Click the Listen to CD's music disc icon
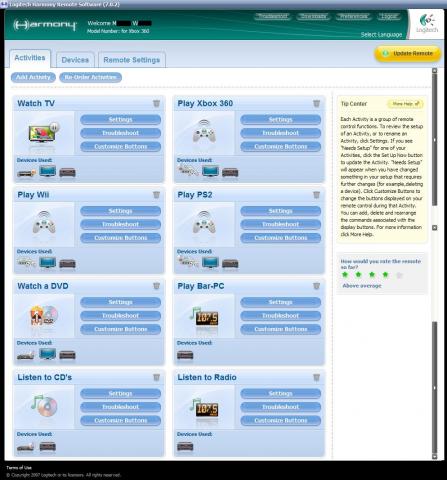The width and height of the screenshot is (447, 480). (x=44, y=405)
